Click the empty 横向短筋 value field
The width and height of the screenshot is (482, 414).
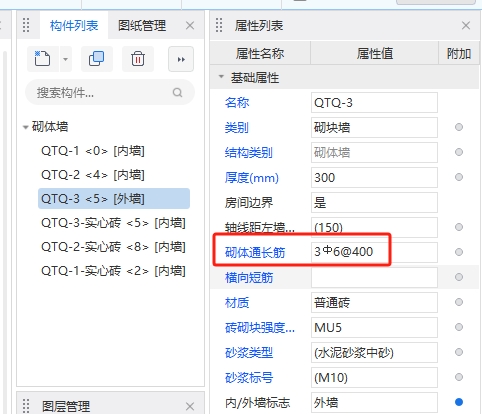click(374, 277)
